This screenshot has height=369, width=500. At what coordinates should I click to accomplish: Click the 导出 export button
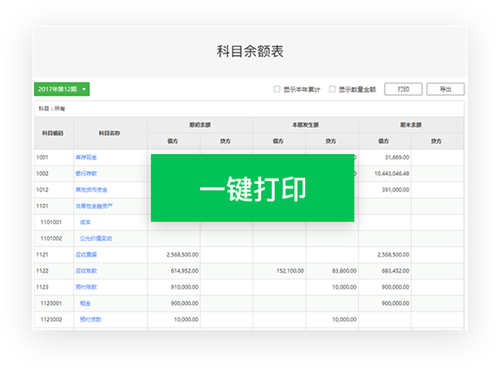click(x=445, y=89)
